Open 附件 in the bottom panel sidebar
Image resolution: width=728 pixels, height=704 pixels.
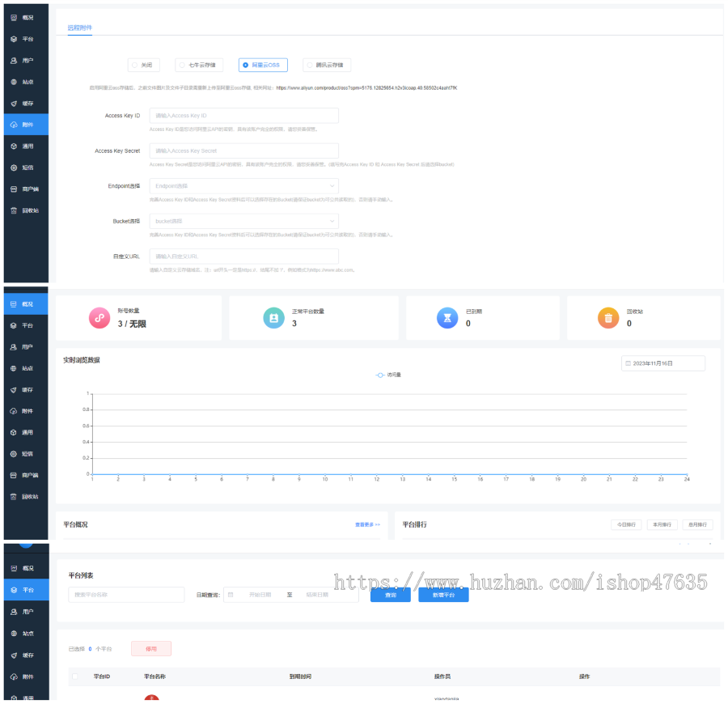(26, 676)
